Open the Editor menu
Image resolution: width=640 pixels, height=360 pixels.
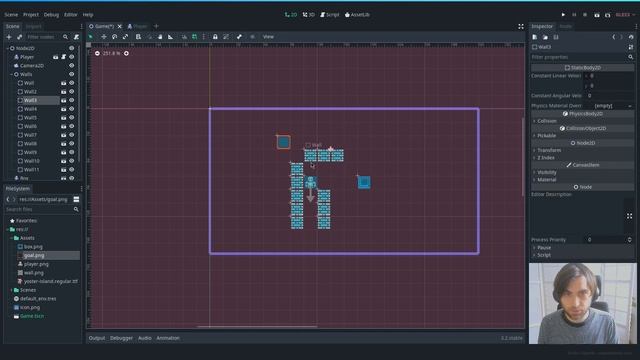point(71,15)
